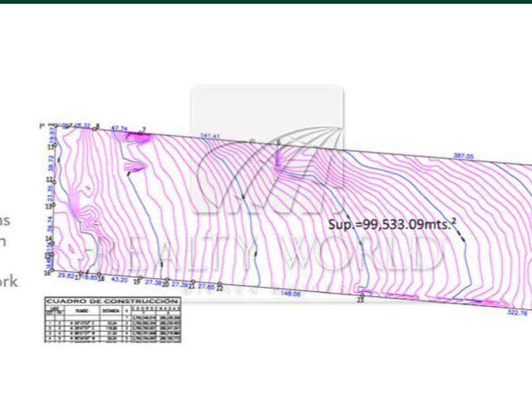Click the surface area label Sup.=99,533.09mts.²
Screen dimensions: 532x399
coord(392,224)
